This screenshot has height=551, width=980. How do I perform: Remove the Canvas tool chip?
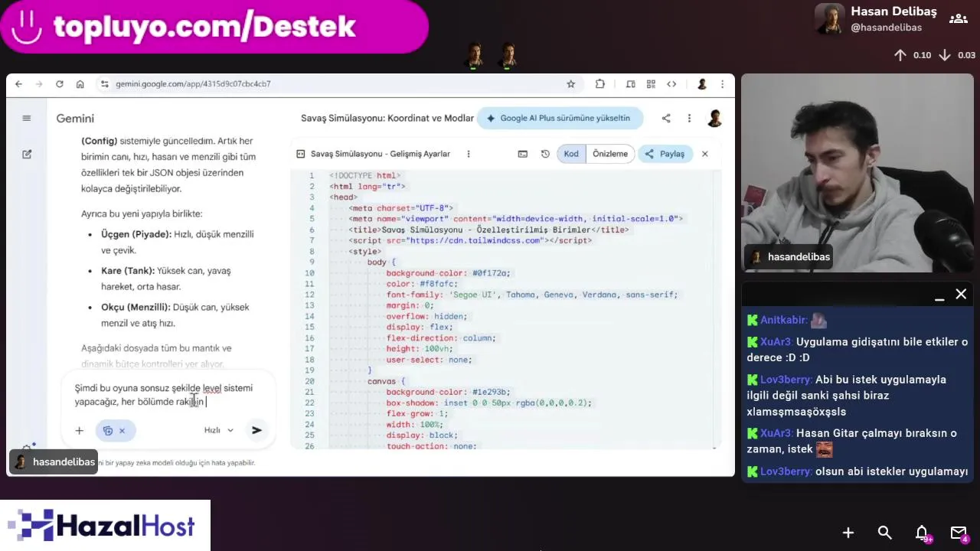click(x=122, y=431)
